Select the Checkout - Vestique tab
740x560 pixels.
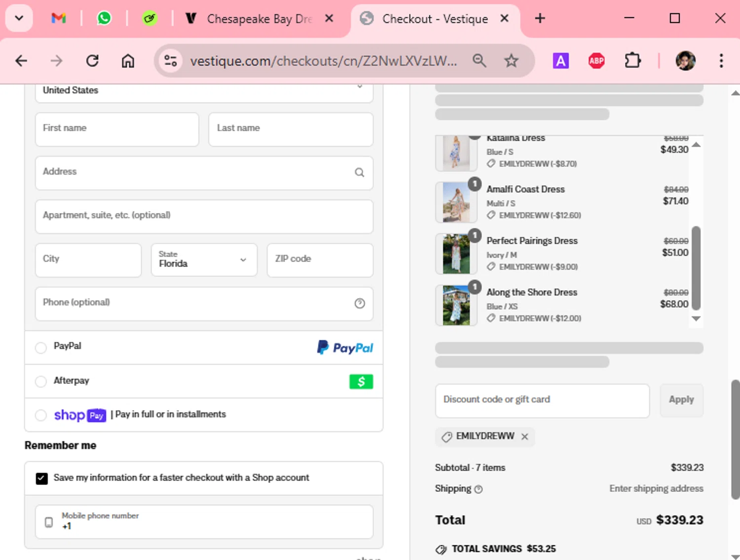pos(435,19)
